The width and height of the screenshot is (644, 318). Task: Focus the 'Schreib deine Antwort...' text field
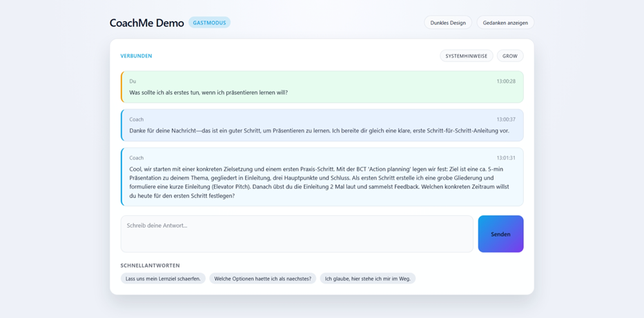tap(297, 234)
